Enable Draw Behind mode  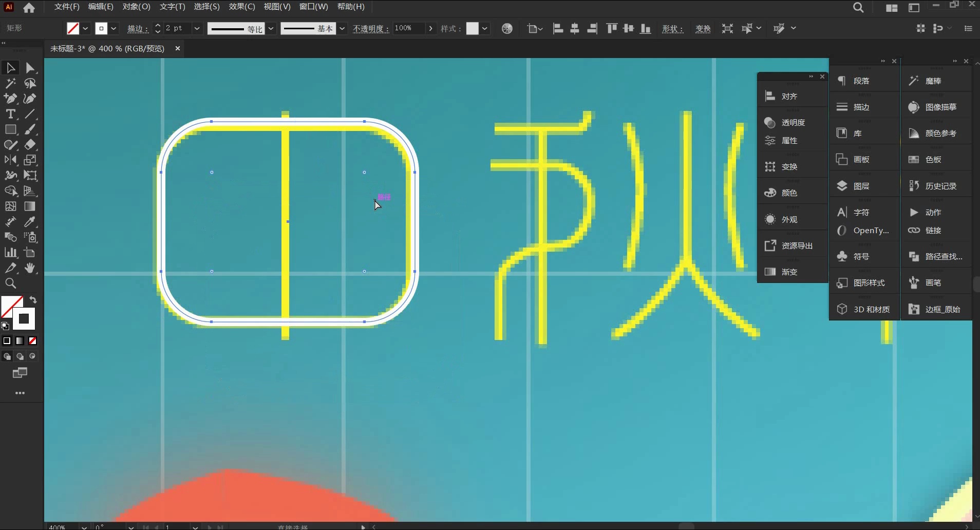(x=20, y=356)
